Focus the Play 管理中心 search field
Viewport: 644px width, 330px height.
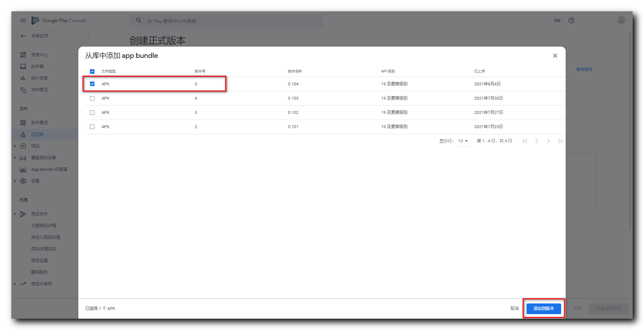pos(226,20)
